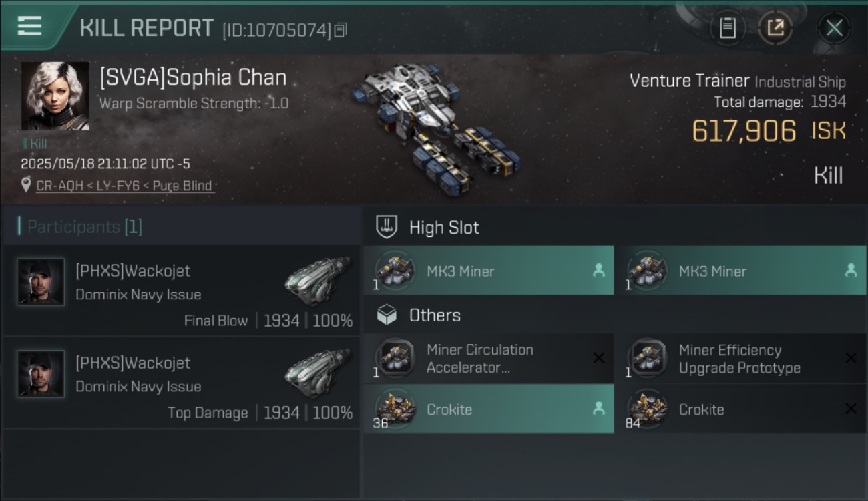Screen dimensions: 868x501
Task: Open Sophia Chan's character portrait
Action: pos(55,96)
